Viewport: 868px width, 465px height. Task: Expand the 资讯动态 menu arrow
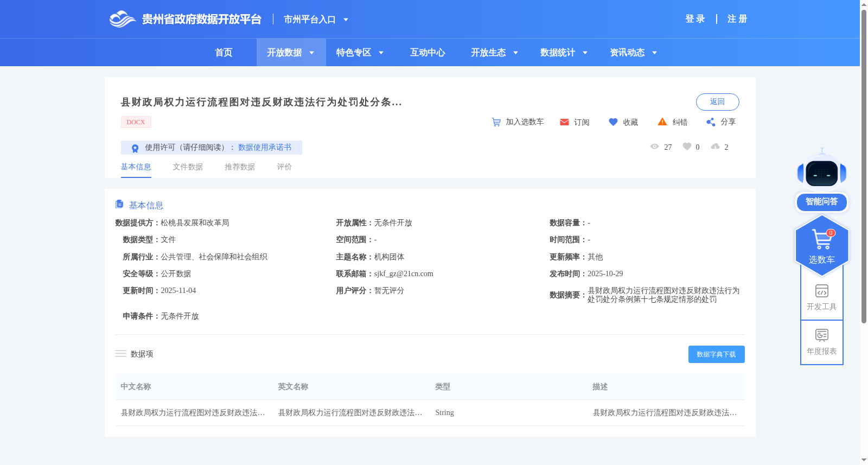pyautogui.click(x=654, y=53)
